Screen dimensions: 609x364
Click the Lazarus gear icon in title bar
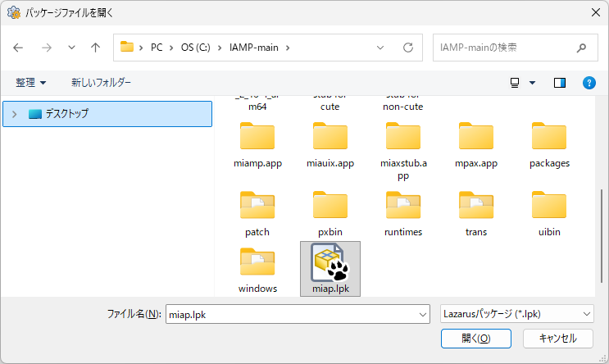coord(14,12)
